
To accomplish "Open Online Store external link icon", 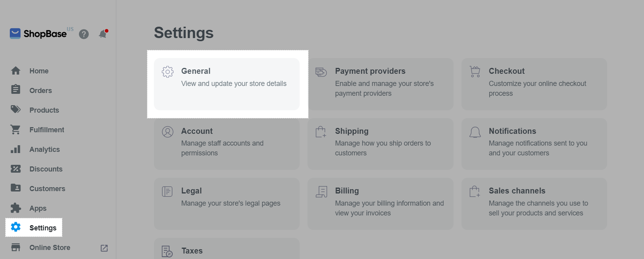I will click(104, 248).
